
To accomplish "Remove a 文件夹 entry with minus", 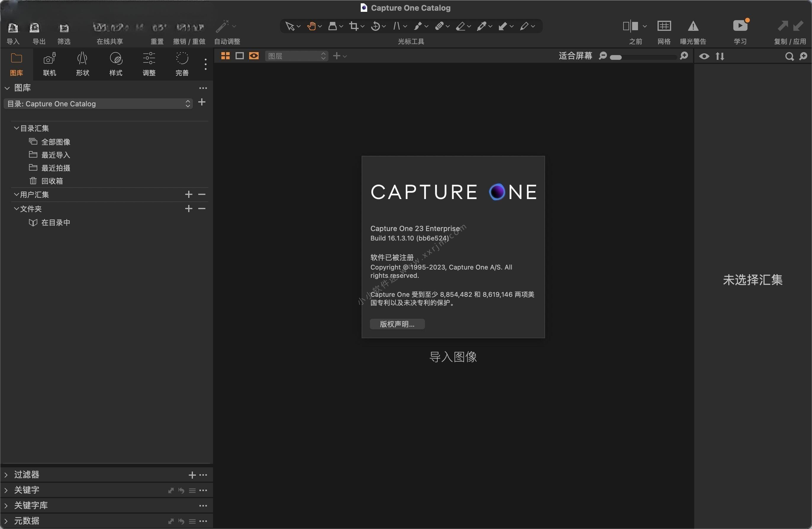I will pyautogui.click(x=202, y=208).
